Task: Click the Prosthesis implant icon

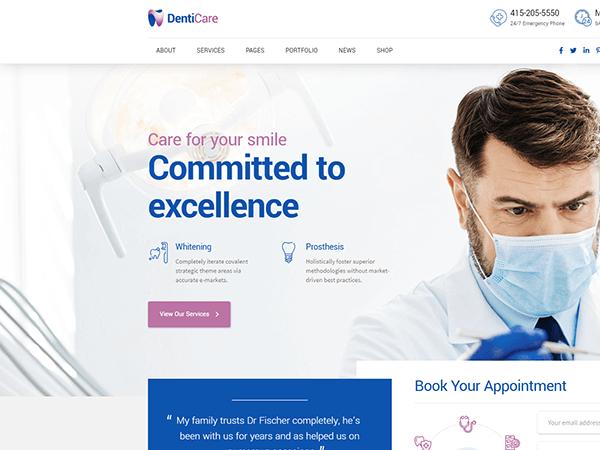Action: tap(289, 252)
